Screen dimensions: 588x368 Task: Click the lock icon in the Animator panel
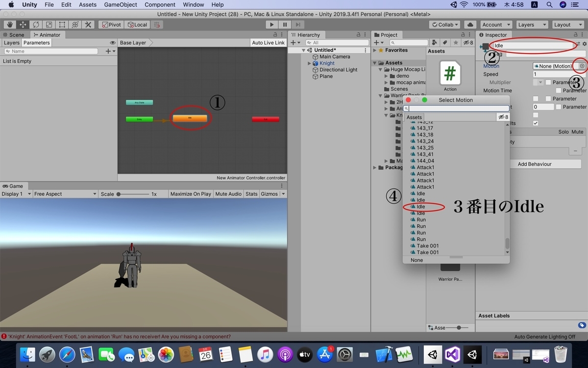click(x=275, y=35)
